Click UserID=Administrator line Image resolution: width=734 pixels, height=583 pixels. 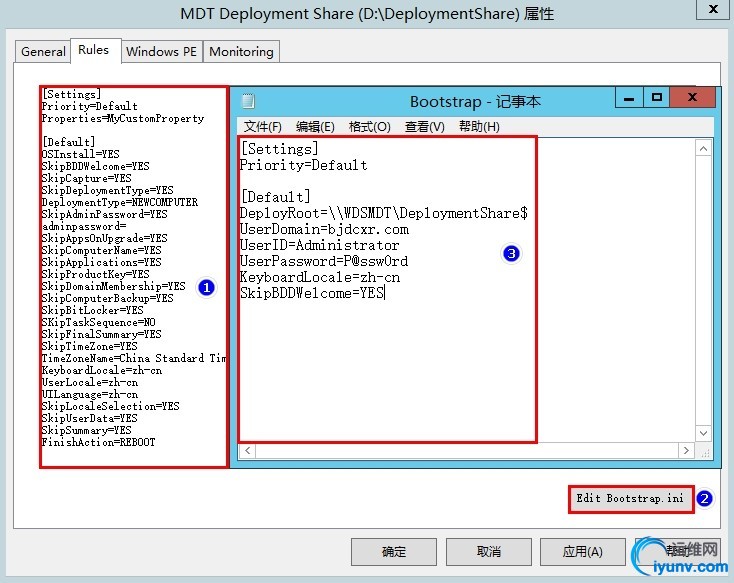(319, 245)
